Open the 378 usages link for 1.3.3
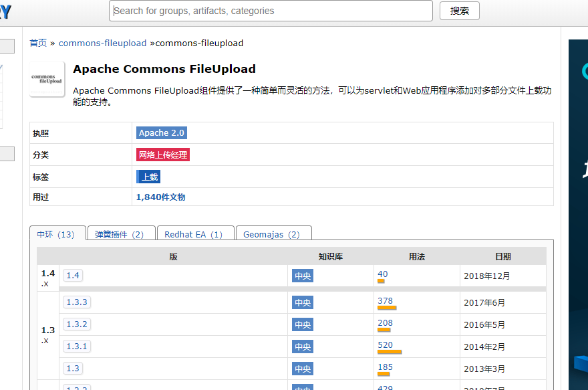The image size is (588, 390). (385, 300)
